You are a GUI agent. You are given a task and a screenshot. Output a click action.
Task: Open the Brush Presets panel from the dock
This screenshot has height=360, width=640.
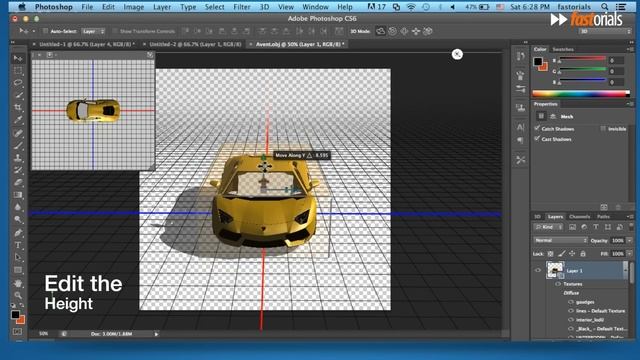(520, 89)
